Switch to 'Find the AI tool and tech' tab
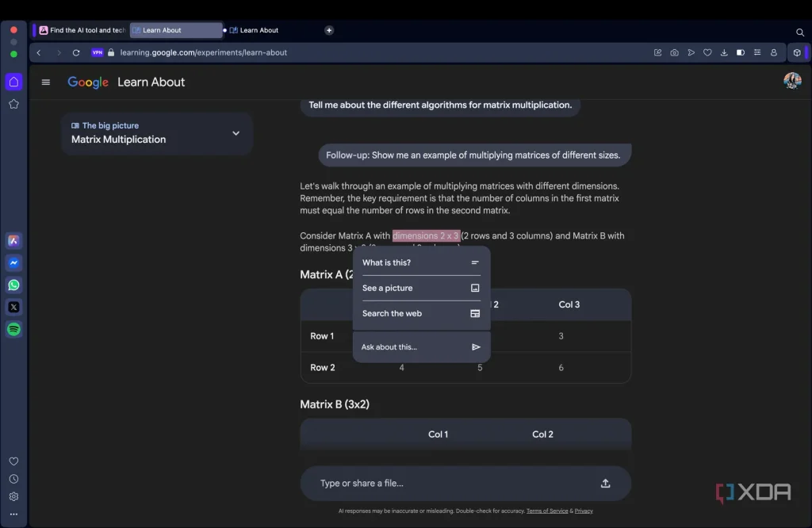The width and height of the screenshot is (812, 528). 82,31
